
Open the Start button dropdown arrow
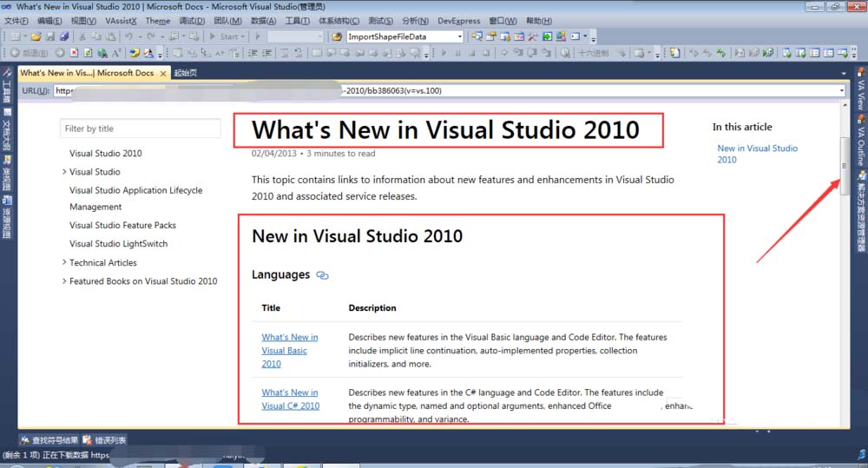tap(242, 36)
